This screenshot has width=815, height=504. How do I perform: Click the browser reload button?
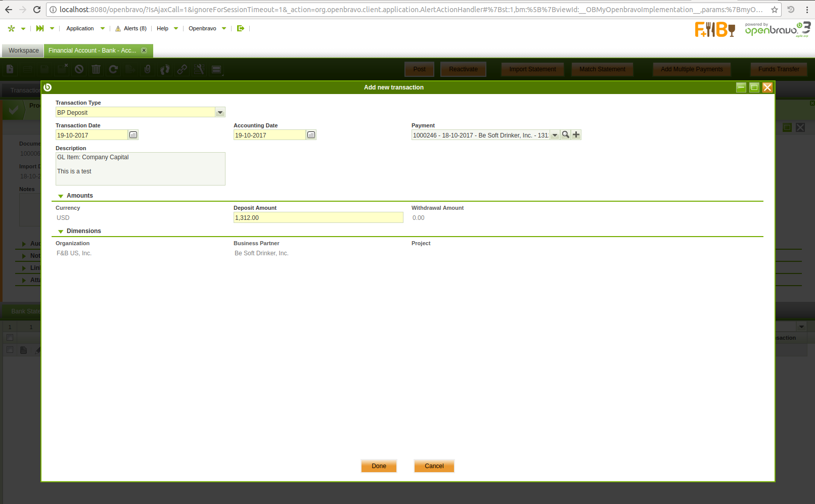[x=37, y=10]
